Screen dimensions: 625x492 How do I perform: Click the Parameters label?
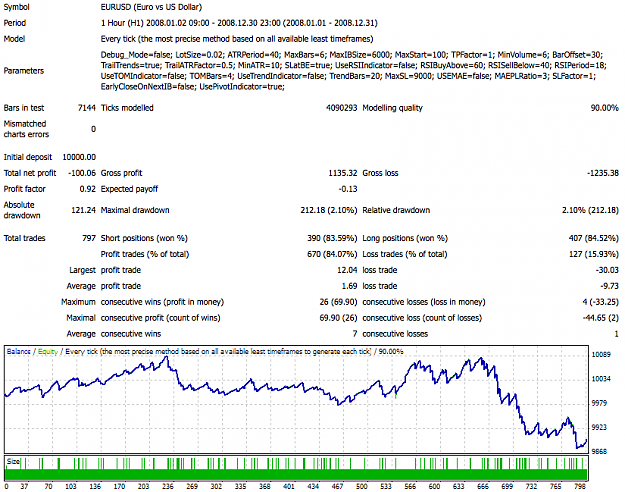[x=24, y=71]
